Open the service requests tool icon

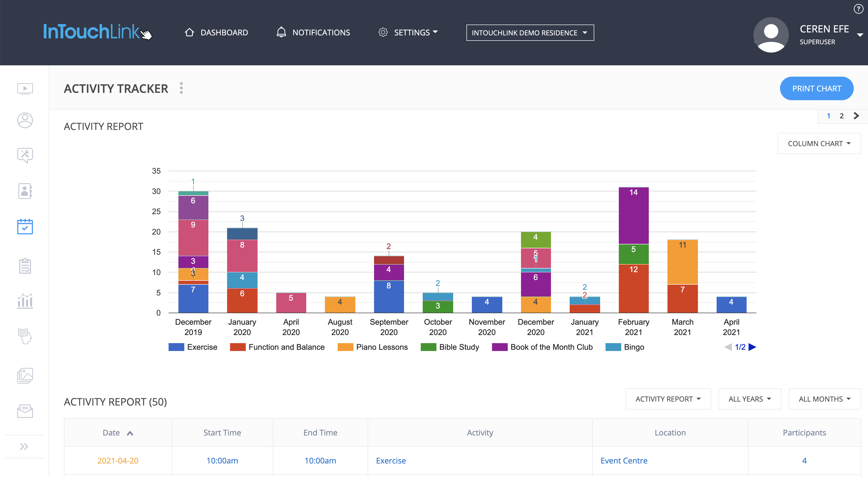coord(25,155)
